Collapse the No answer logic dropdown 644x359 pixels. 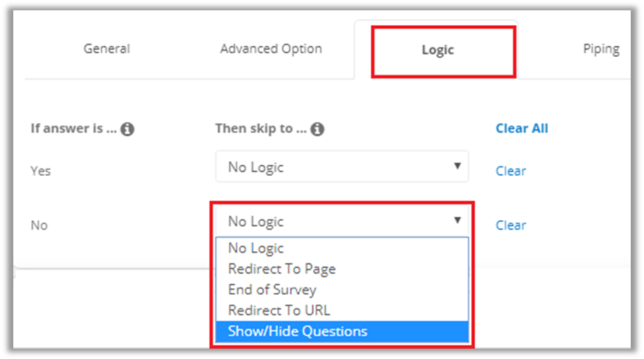click(341, 221)
